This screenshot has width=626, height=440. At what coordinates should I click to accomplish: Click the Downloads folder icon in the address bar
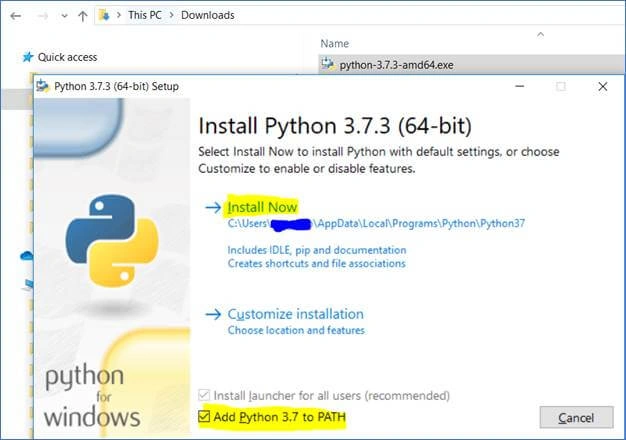click(x=104, y=15)
